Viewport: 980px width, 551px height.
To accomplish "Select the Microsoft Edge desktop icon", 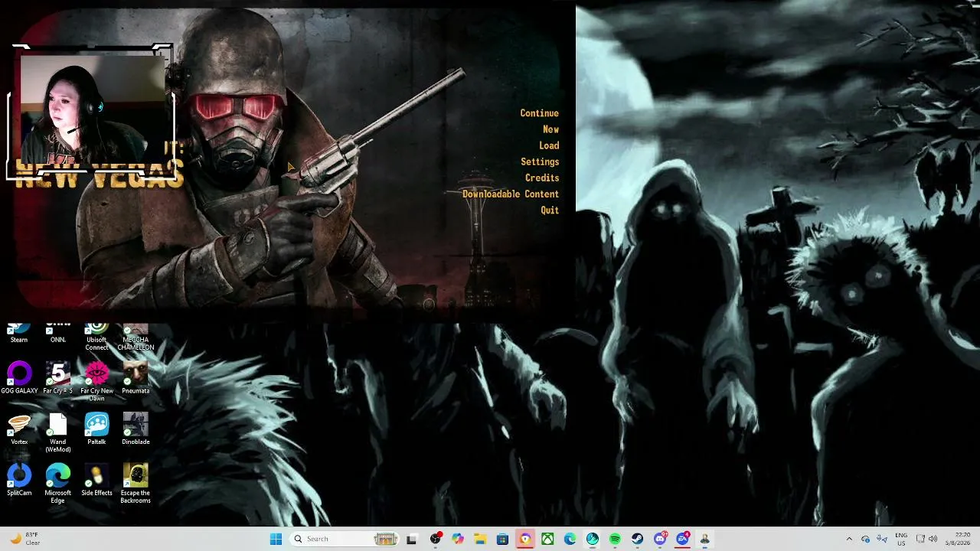I will (58, 484).
